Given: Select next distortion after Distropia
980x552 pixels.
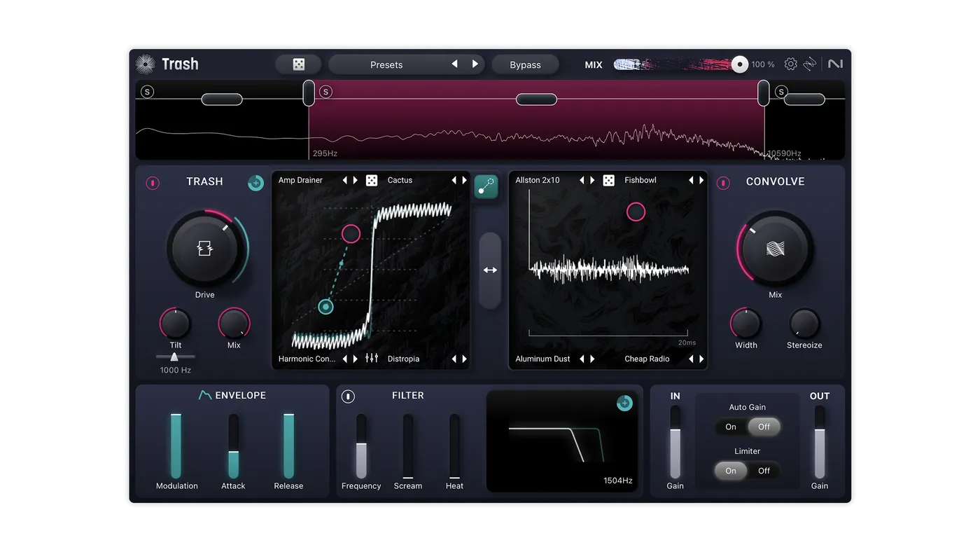Looking at the screenshot, I should tap(464, 359).
